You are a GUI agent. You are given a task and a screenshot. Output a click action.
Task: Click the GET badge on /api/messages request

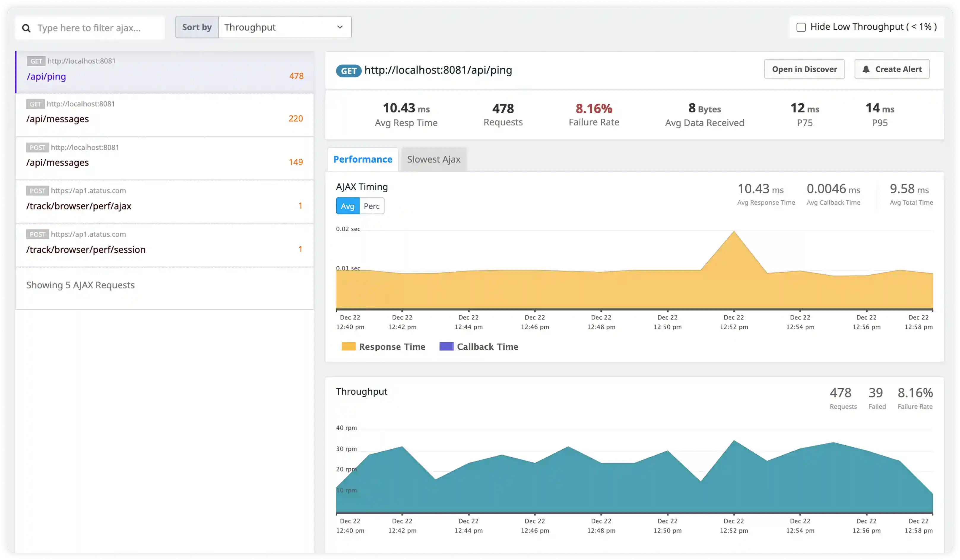[x=36, y=104]
